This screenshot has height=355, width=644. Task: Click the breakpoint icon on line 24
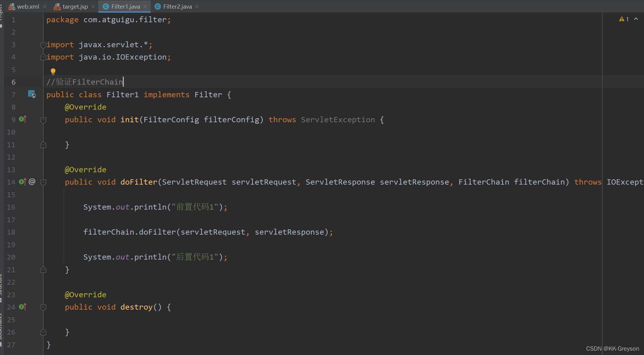point(23,307)
